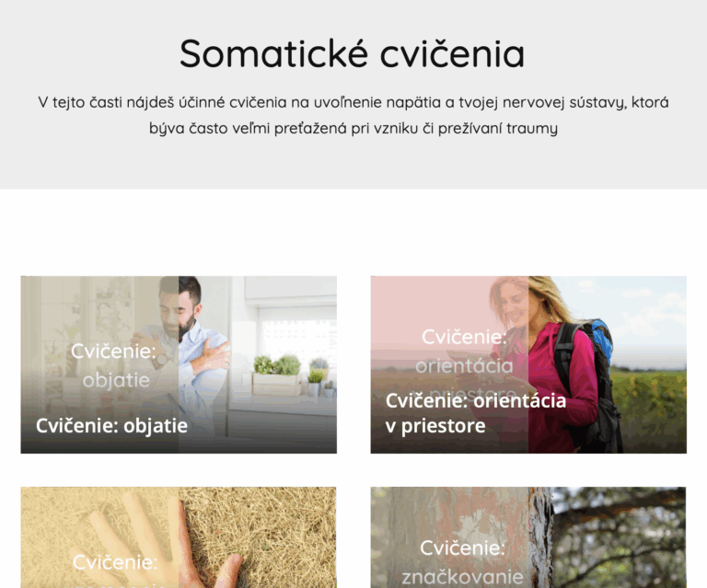Screen dimensions: 707x588
Task: Click the "Somatické cvičenia" page heading
Action: (x=353, y=53)
